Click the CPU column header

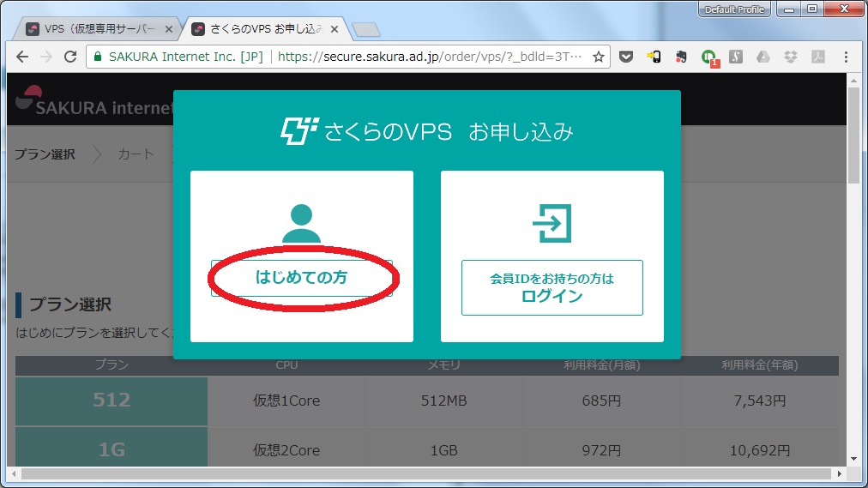point(286,365)
